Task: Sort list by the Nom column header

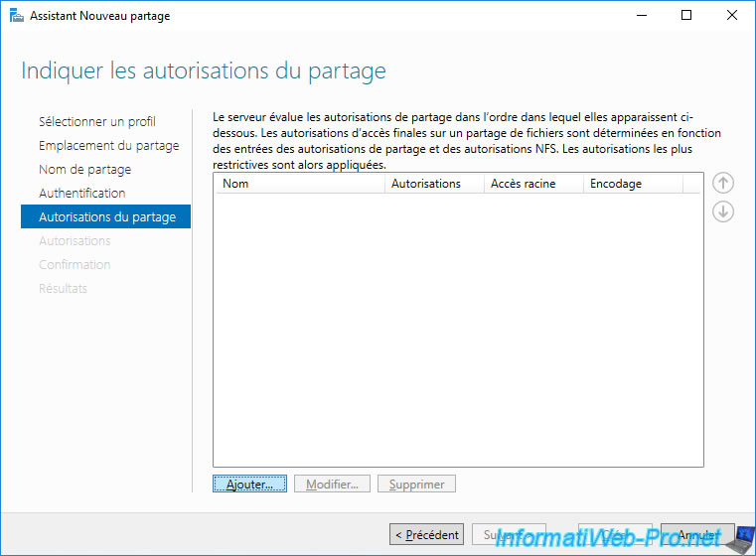Action: pos(298,184)
